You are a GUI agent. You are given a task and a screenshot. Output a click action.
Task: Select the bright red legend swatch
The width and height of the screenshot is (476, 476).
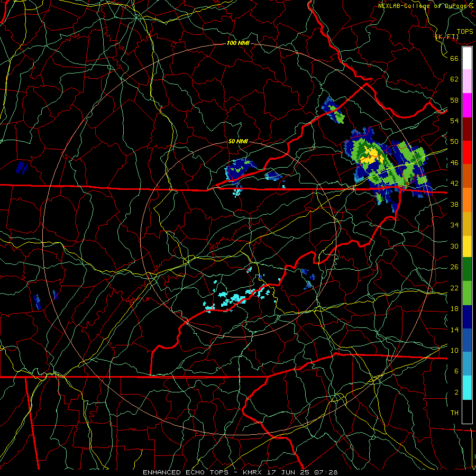[x=467, y=152]
